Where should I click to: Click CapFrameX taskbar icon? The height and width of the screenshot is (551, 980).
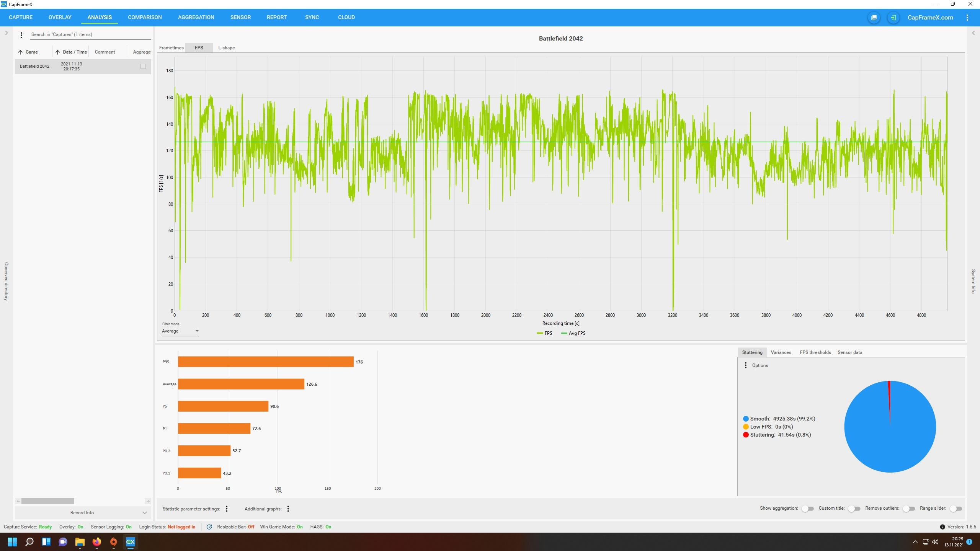pos(131,542)
